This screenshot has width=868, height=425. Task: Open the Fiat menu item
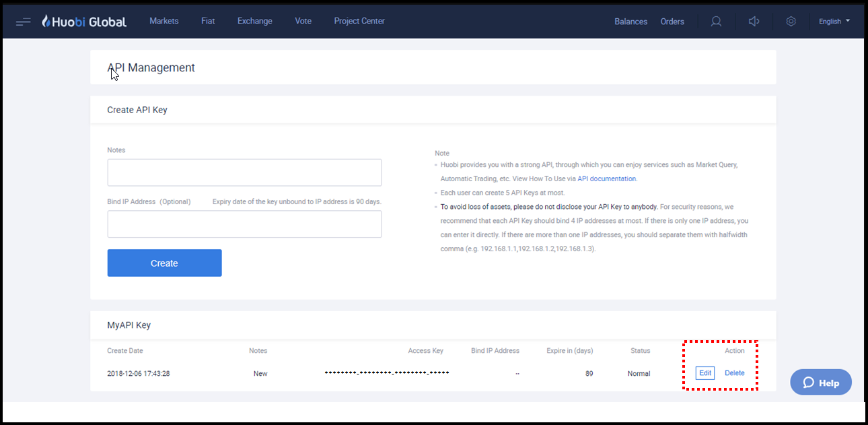coord(208,21)
